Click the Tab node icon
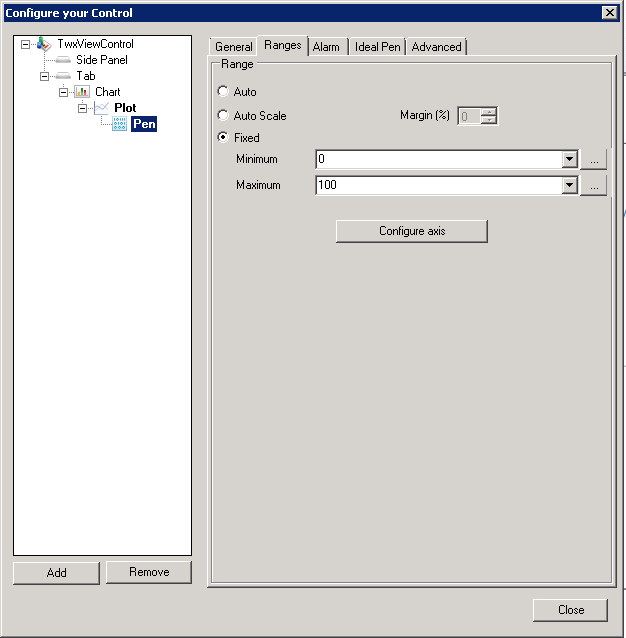The width and height of the screenshot is (626, 638). click(63, 76)
